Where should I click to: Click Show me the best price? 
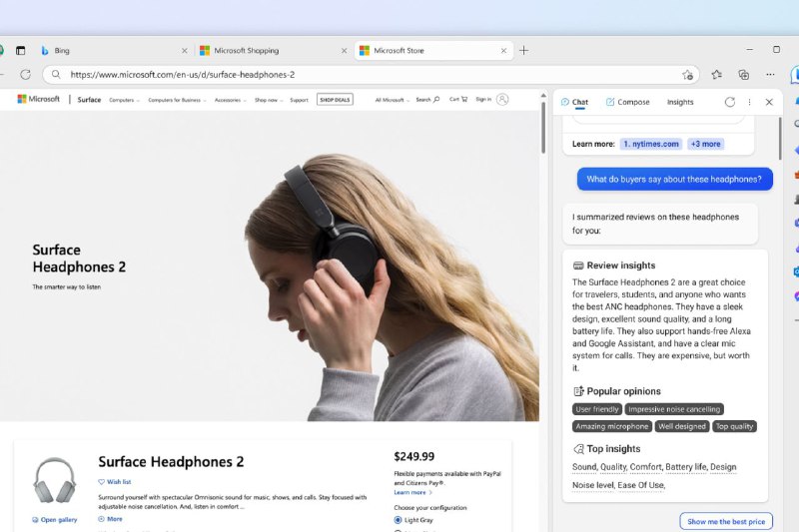click(726, 521)
